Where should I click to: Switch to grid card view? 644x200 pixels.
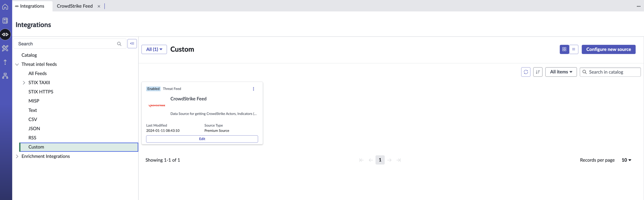tap(564, 49)
